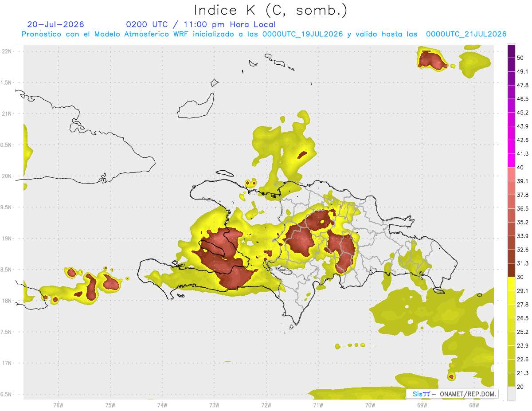Click the dark purple swatch between 49.1 and 50
This screenshot has width=532, height=411.
tap(511, 65)
